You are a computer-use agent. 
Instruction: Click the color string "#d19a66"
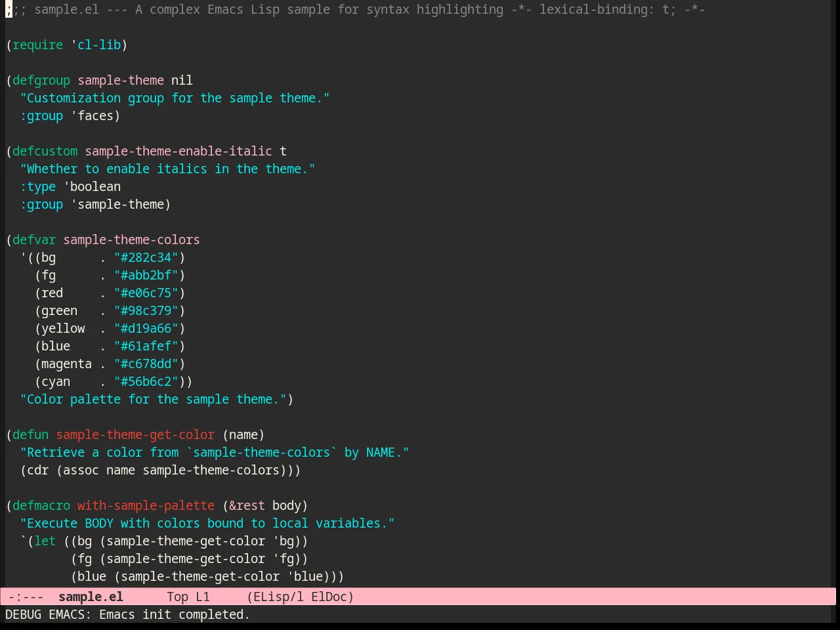point(146,328)
